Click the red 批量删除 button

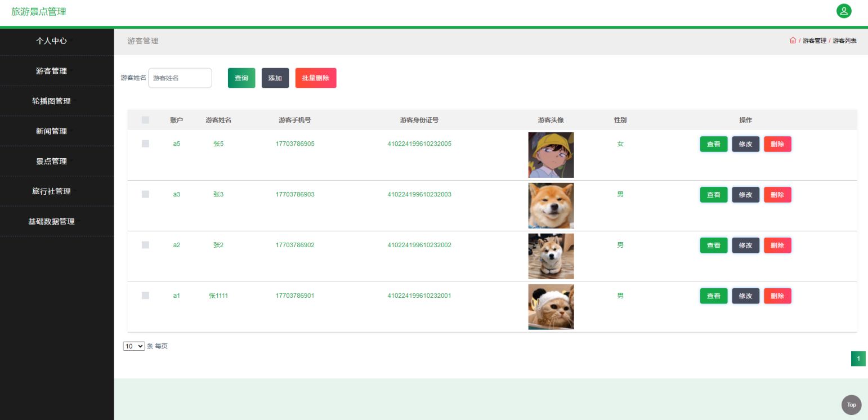coord(316,78)
